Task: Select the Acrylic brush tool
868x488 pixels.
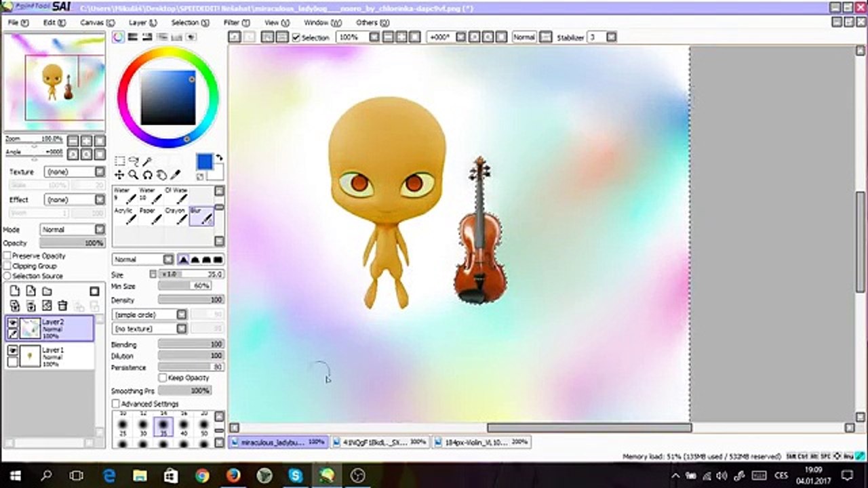Action: 125,216
